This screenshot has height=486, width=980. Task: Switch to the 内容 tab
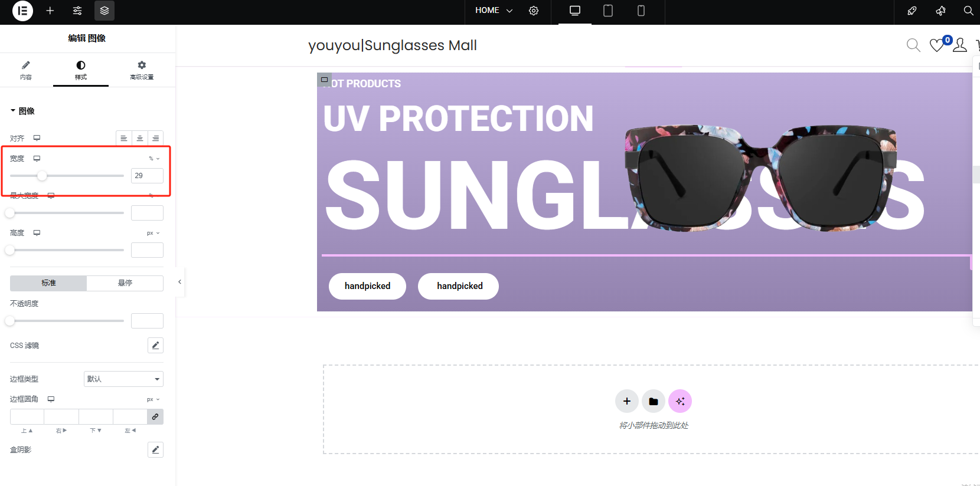coord(25,70)
